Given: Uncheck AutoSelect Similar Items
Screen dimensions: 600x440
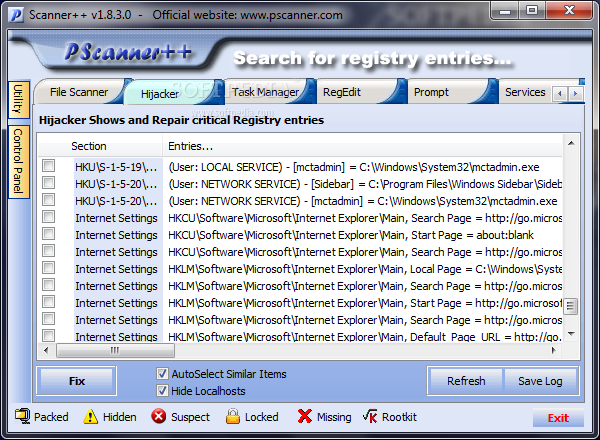Looking at the screenshot, I should tap(162, 373).
